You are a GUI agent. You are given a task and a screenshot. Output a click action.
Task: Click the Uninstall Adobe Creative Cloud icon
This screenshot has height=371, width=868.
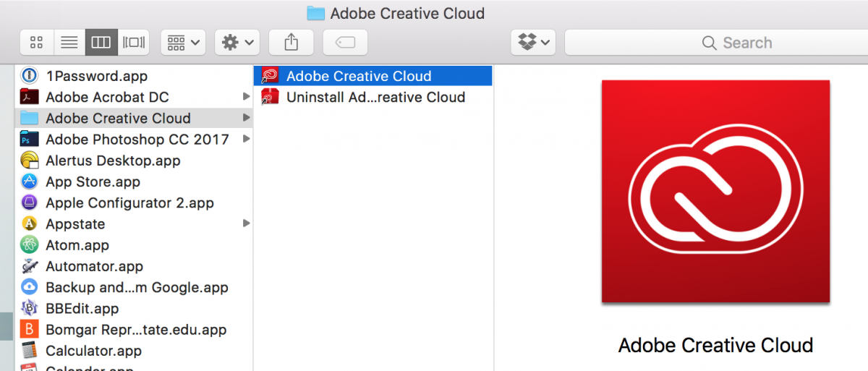point(270,97)
